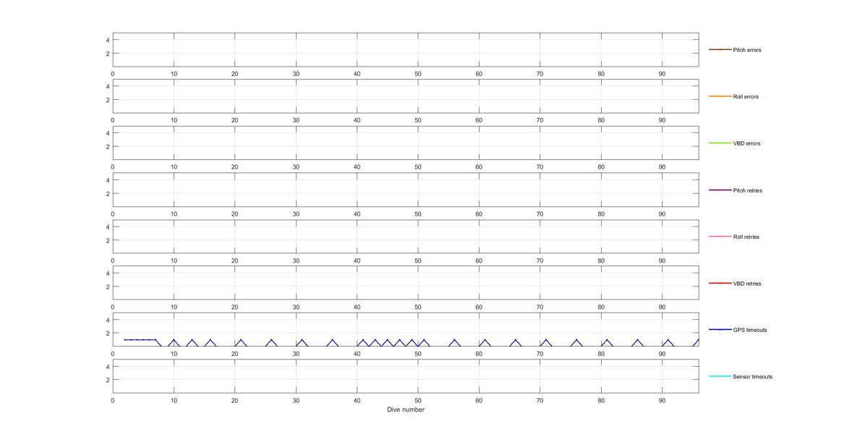Click y-axis tick 4 of the GPS timeouts plot
The image size is (868, 442).
(x=107, y=320)
